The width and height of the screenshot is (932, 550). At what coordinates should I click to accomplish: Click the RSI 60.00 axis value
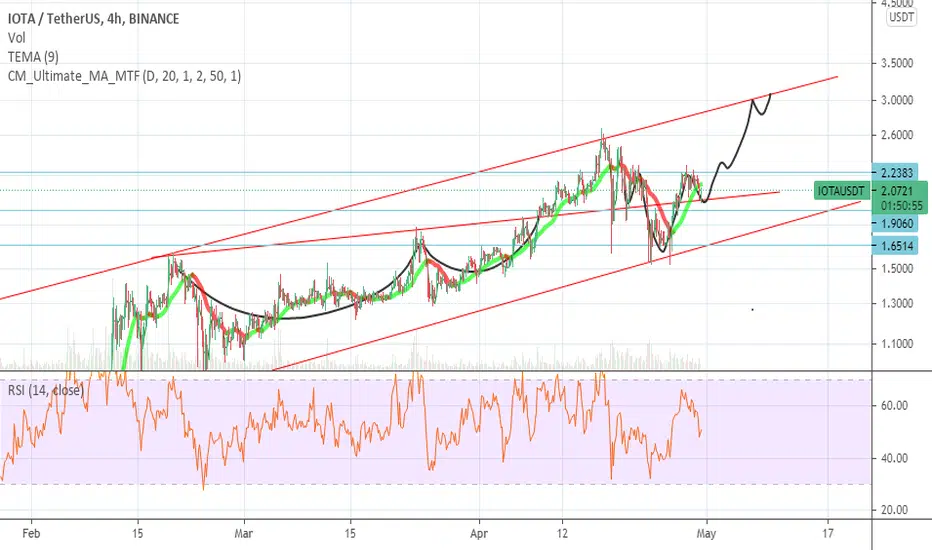pos(893,406)
